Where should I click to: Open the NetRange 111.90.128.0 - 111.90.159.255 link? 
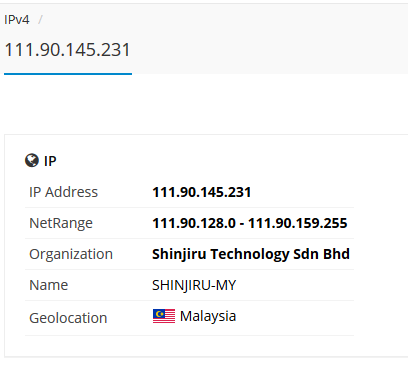250,223
